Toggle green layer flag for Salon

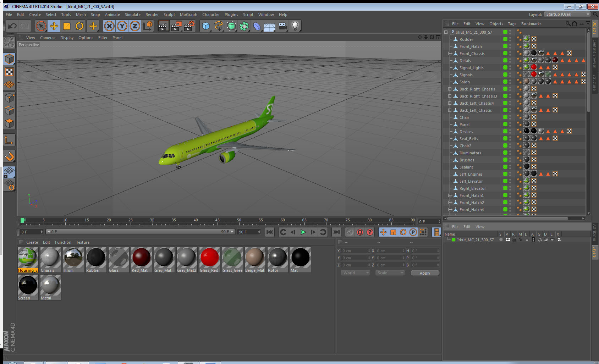505,82
